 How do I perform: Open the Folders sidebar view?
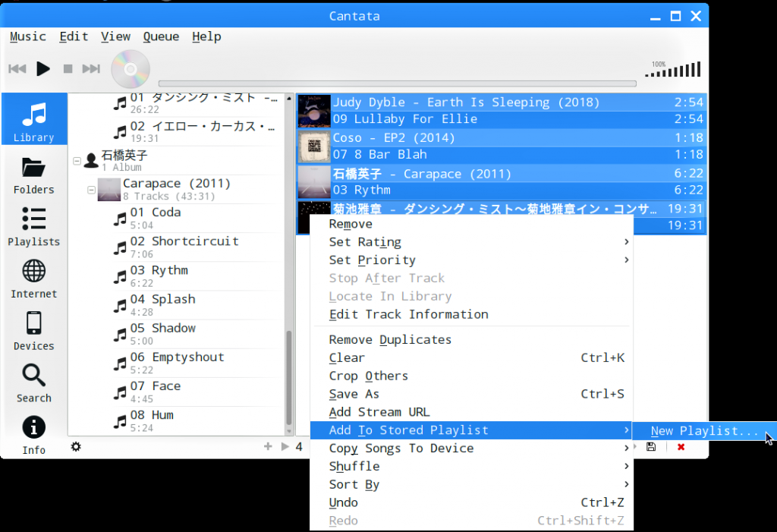click(33, 175)
